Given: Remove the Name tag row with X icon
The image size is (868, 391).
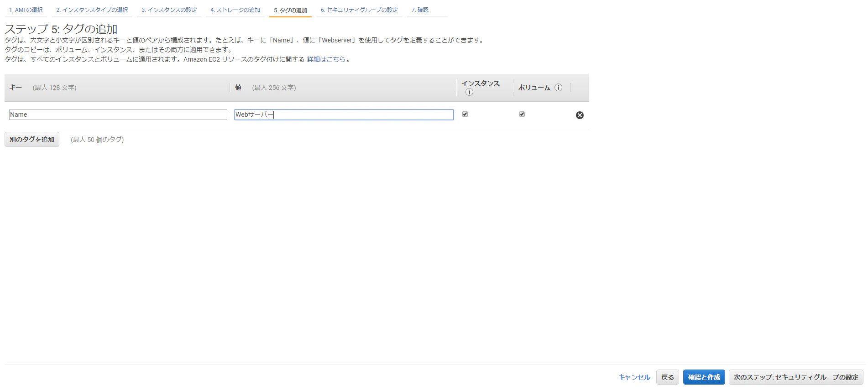Looking at the screenshot, I should coord(580,115).
